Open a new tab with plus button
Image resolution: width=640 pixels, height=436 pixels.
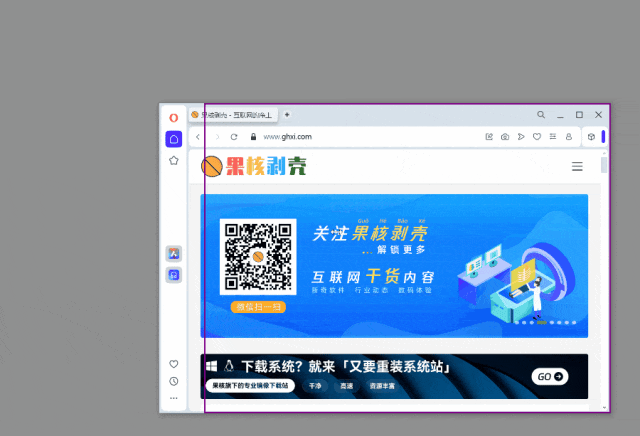(x=287, y=115)
